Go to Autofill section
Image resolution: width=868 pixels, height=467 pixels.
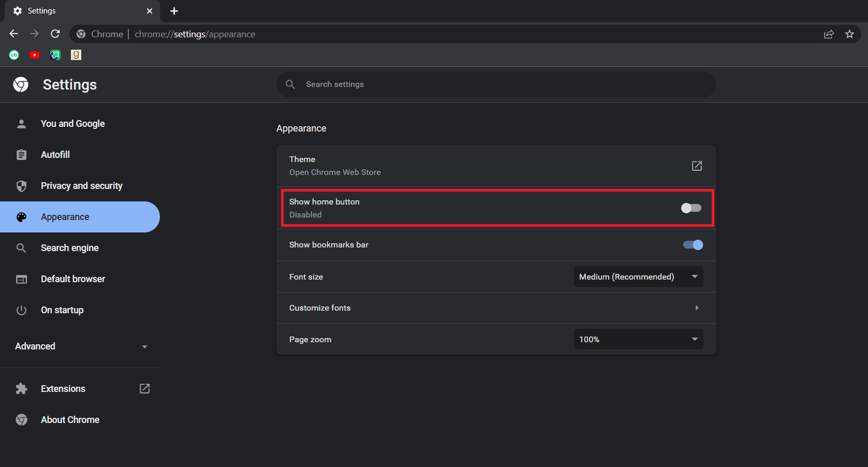55,155
